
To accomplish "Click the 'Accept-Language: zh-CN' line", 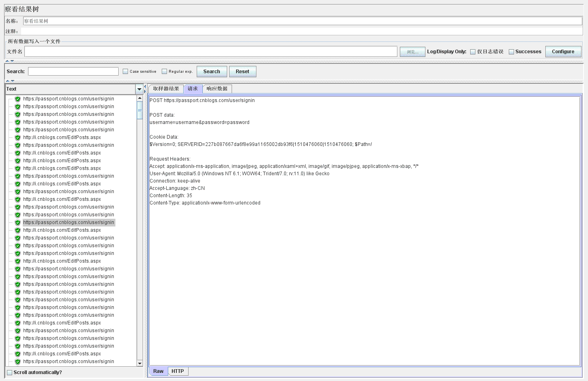I will point(177,188).
